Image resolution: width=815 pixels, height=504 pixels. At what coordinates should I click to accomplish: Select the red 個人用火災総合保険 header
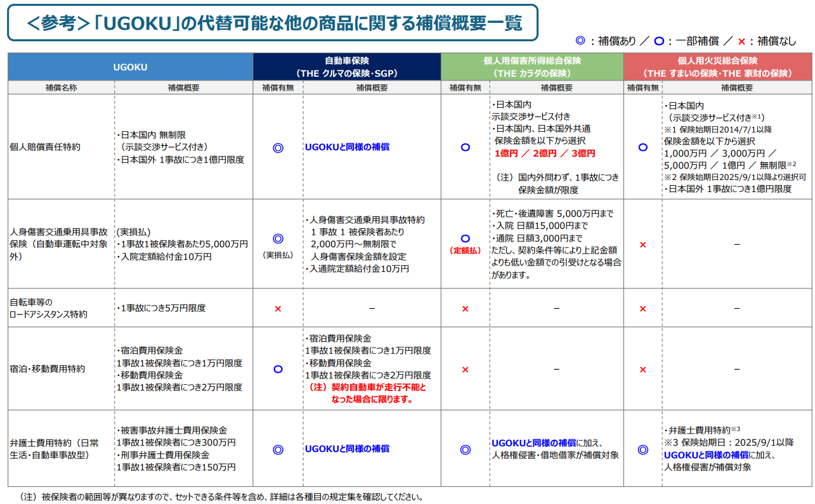717,67
